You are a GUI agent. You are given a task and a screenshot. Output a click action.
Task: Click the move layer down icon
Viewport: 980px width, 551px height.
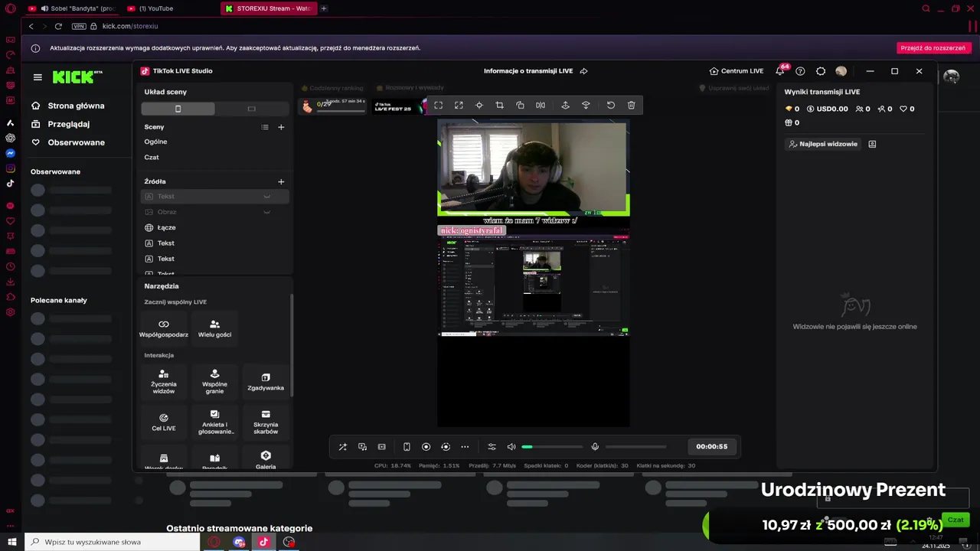(x=586, y=106)
